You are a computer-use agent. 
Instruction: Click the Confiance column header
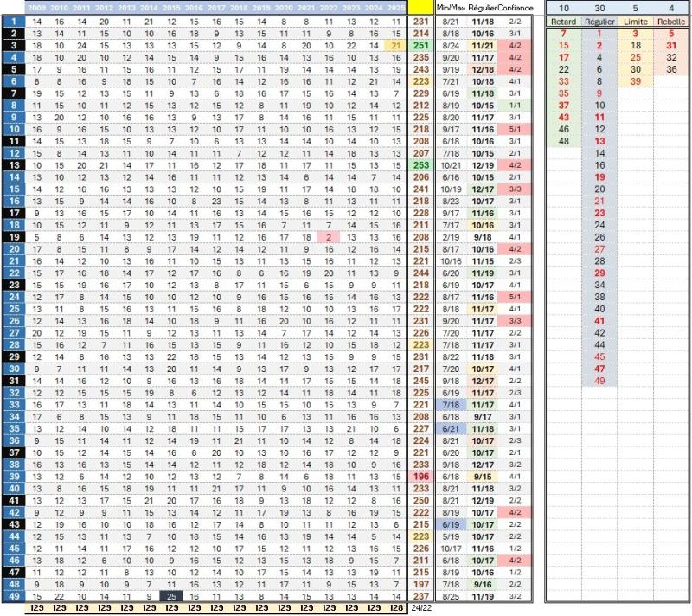click(x=515, y=7)
